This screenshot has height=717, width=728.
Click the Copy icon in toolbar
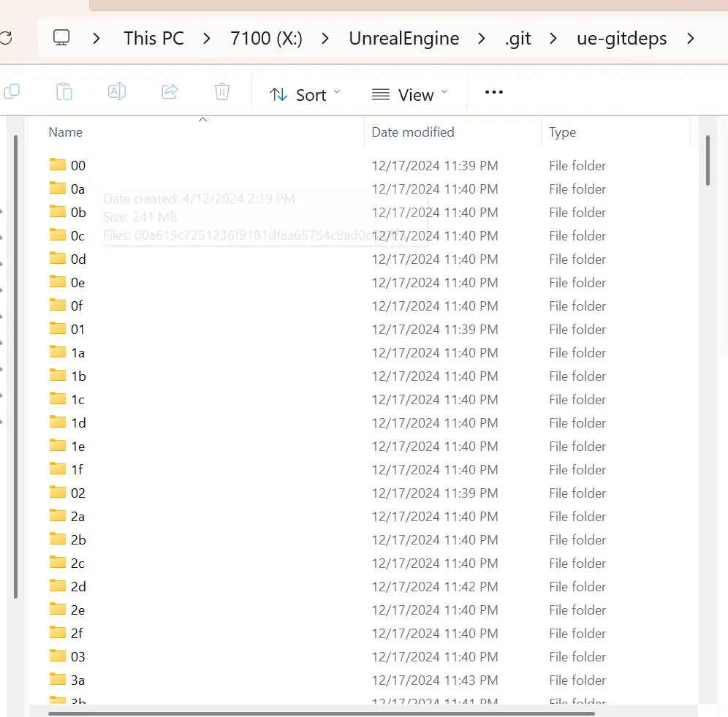coord(12,92)
